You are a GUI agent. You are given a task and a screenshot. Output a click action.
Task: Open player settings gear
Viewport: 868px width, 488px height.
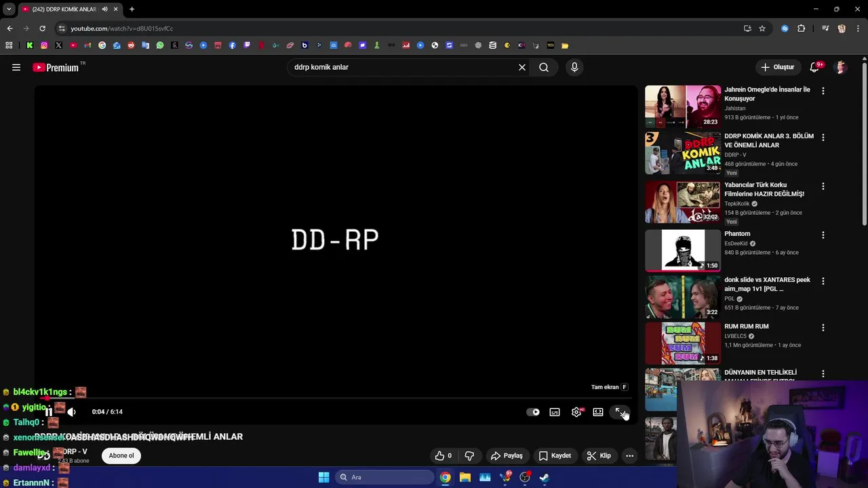coord(576,411)
